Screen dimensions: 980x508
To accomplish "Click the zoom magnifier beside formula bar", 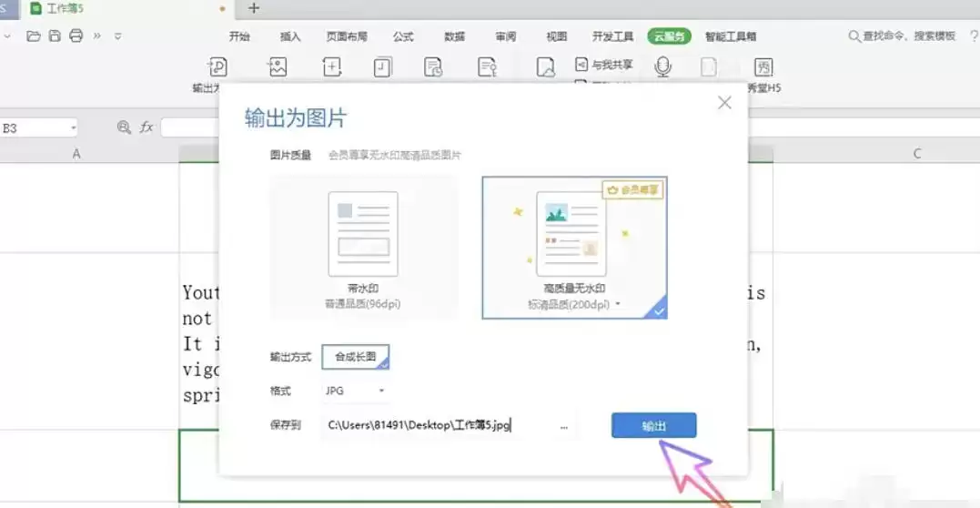I will 124,127.
